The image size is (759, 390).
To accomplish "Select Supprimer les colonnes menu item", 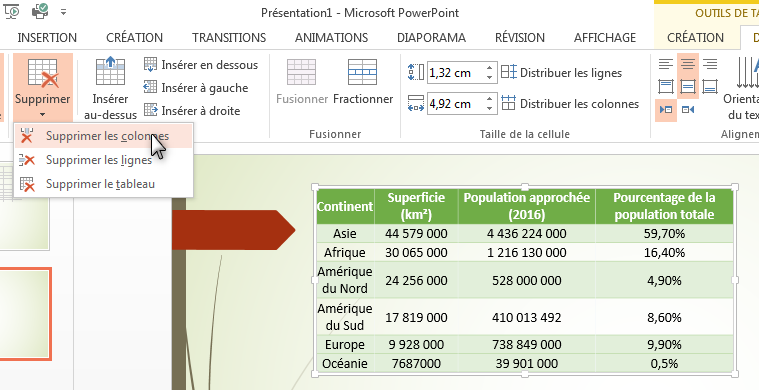I will point(104,136).
